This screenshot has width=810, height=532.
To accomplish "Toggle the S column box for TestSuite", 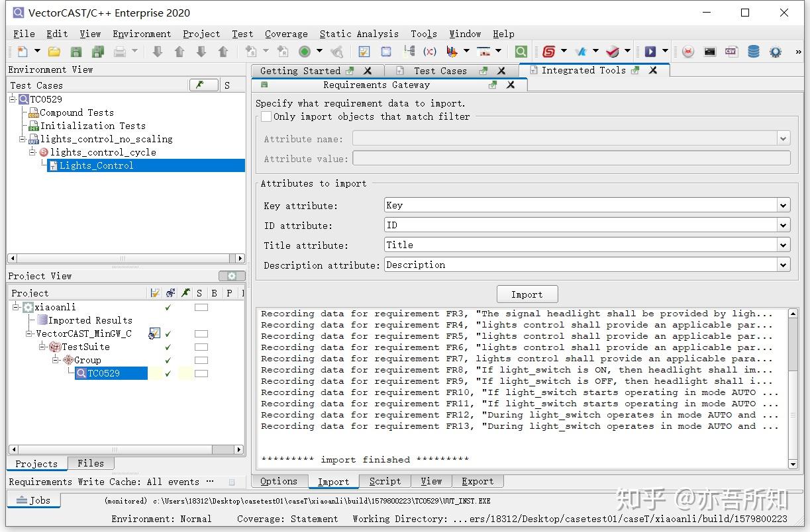I will (201, 347).
